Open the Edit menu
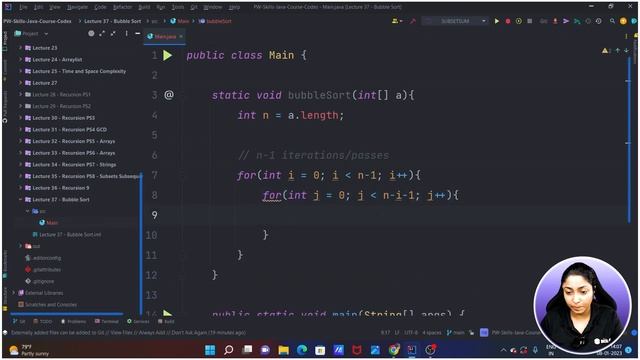 coord(38,7)
